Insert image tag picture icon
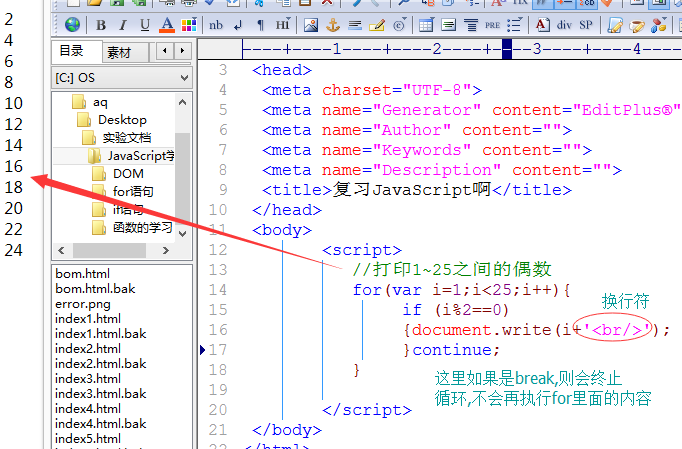 coord(311,25)
